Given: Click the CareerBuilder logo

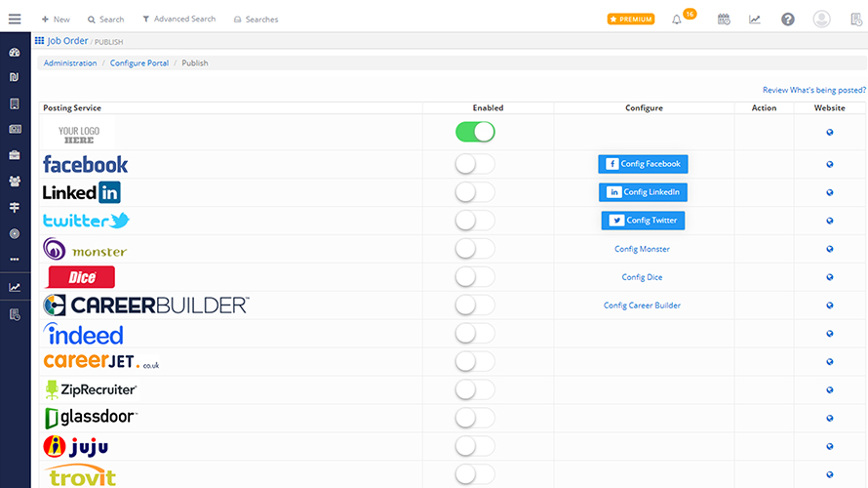Looking at the screenshot, I should 146,305.
